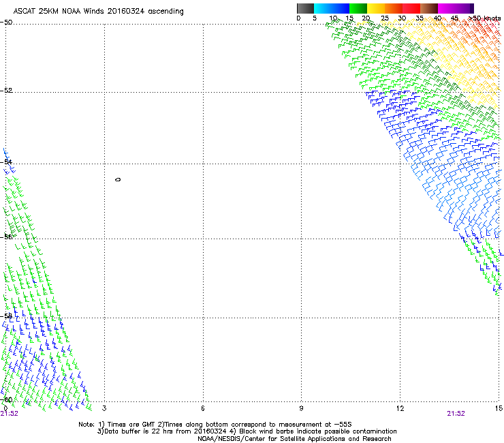Select the yellow 20-25 knots color band

pyautogui.click(x=376, y=8)
